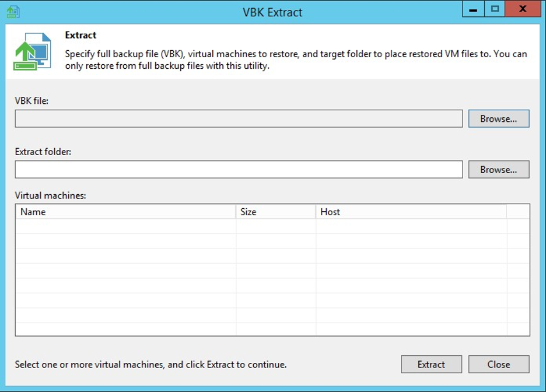This screenshot has height=392, width=546.
Task: Close the window using red X button
Action: (523, 9)
